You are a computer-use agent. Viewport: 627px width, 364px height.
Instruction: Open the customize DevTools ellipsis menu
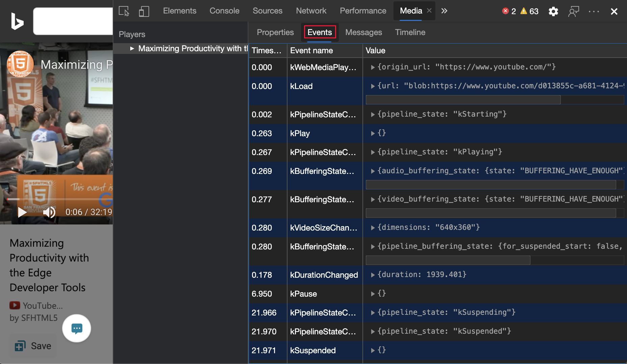point(594,11)
